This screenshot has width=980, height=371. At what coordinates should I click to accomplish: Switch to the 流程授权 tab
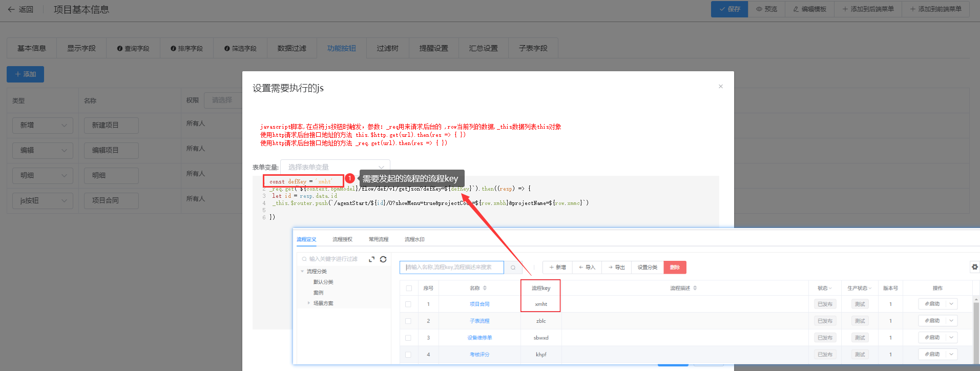[x=342, y=239]
